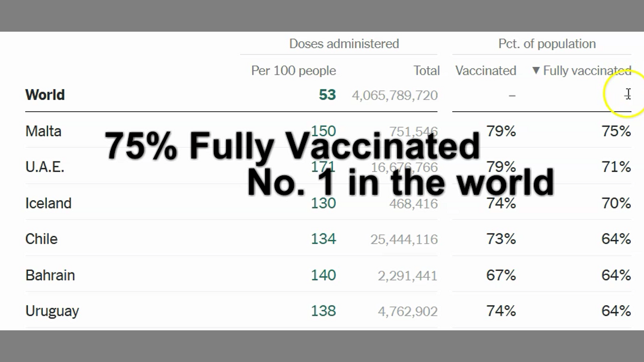Click the Malta country name
Viewport: 644px width, 362px height.
tap(43, 131)
